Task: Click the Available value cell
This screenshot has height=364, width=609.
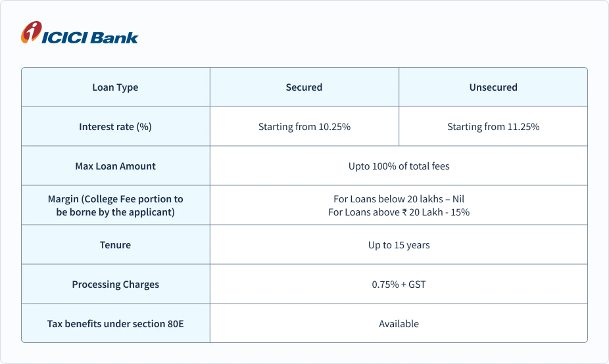Action: coord(399,324)
